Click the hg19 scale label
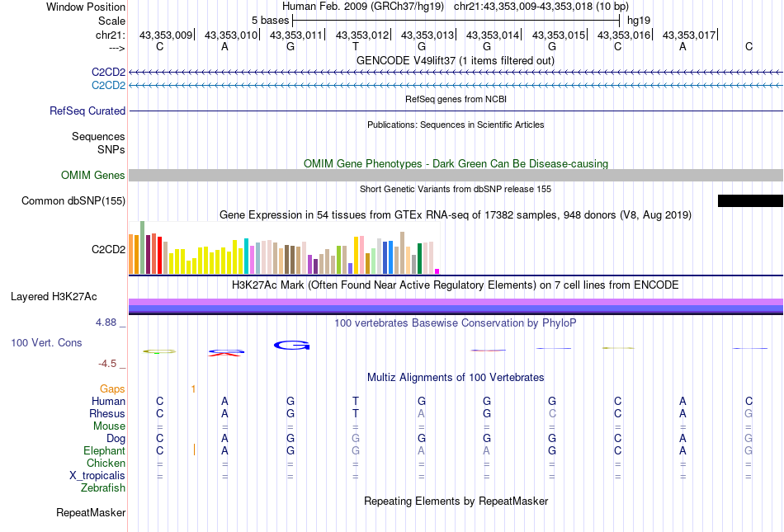Viewport: 784px width, 532px height. [639, 21]
